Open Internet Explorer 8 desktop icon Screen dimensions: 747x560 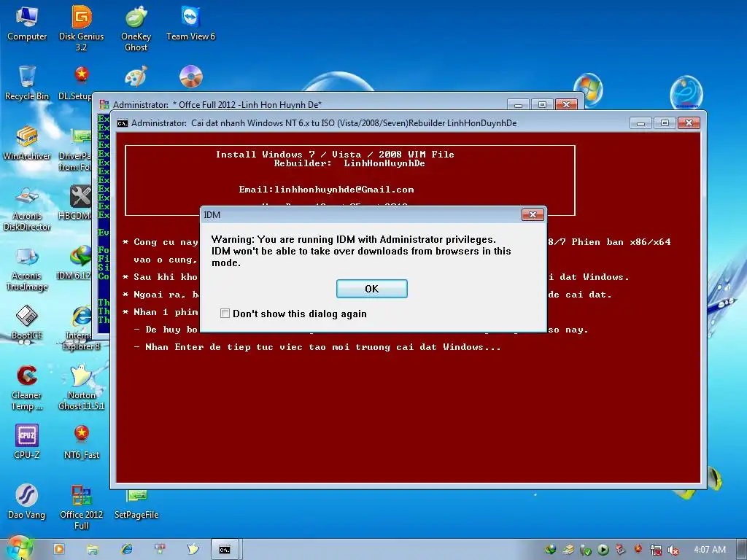pos(81,329)
